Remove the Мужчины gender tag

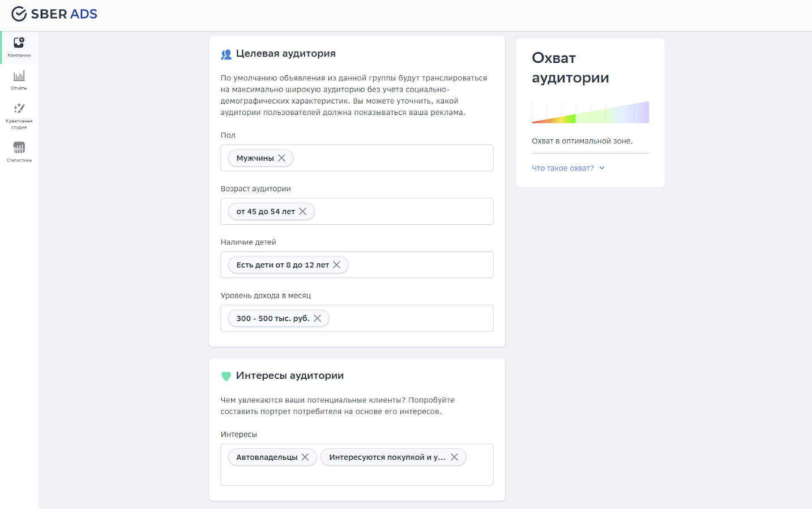281,158
